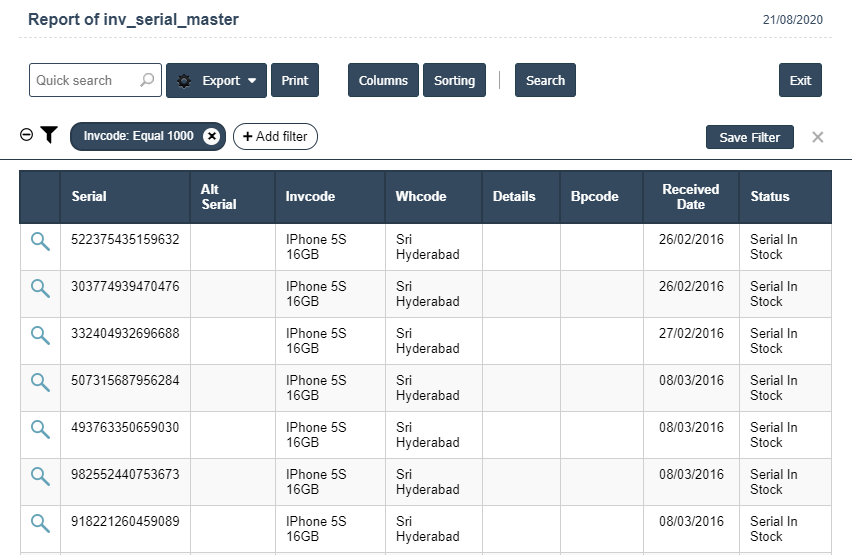The image size is (852, 555).
Task: Click inside the Quick search field
Action: pos(85,81)
